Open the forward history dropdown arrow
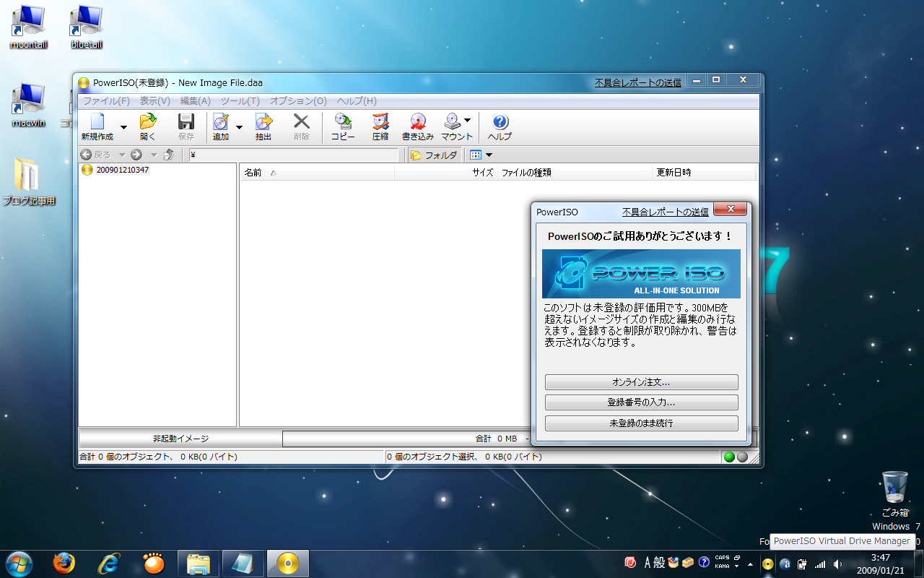This screenshot has height=578, width=924. pos(154,155)
